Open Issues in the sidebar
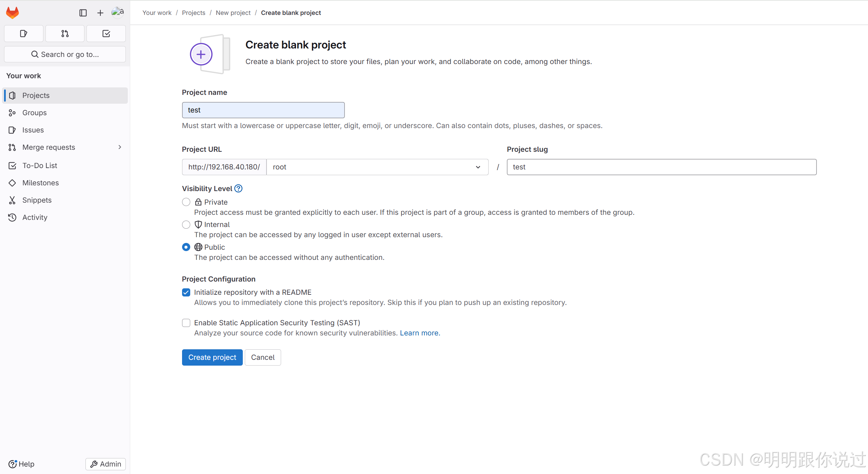Screen dimensions: 868x474 pos(65,130)
